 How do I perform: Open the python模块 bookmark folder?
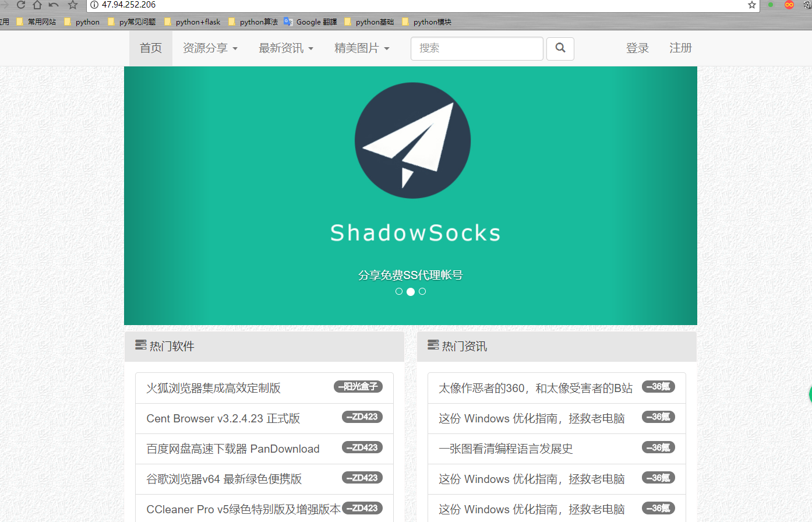pyautogui.click(x=426, y=22)
